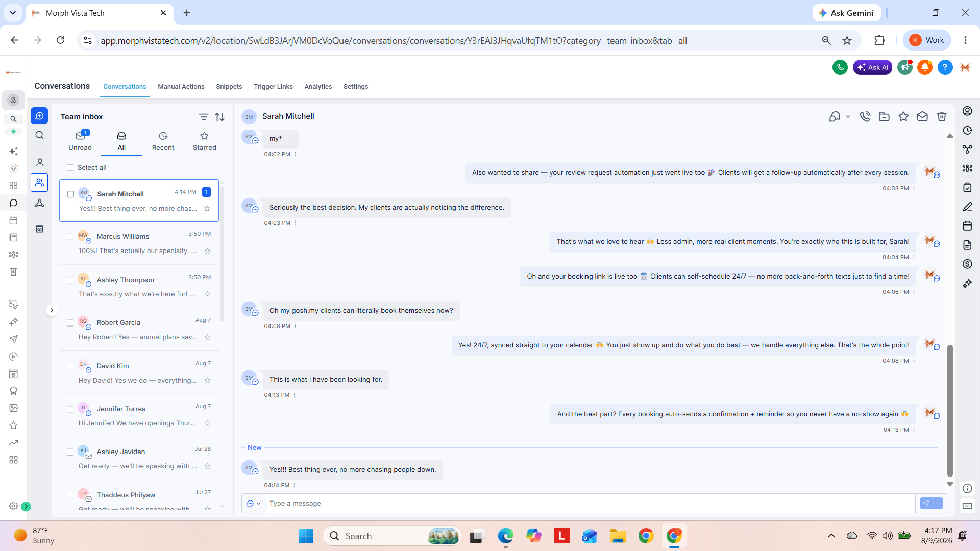980x551 pixels.
Task: Open the message channel type dropdown
Action: [x=254, y=503]
